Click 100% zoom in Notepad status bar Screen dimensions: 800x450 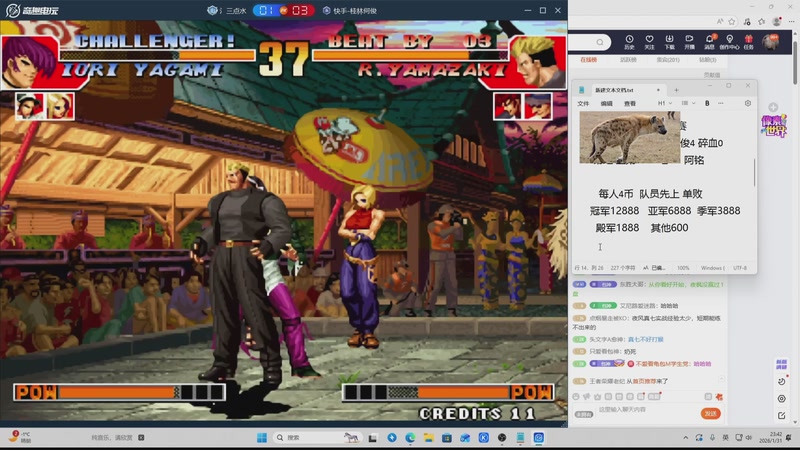tap(683, 268)
